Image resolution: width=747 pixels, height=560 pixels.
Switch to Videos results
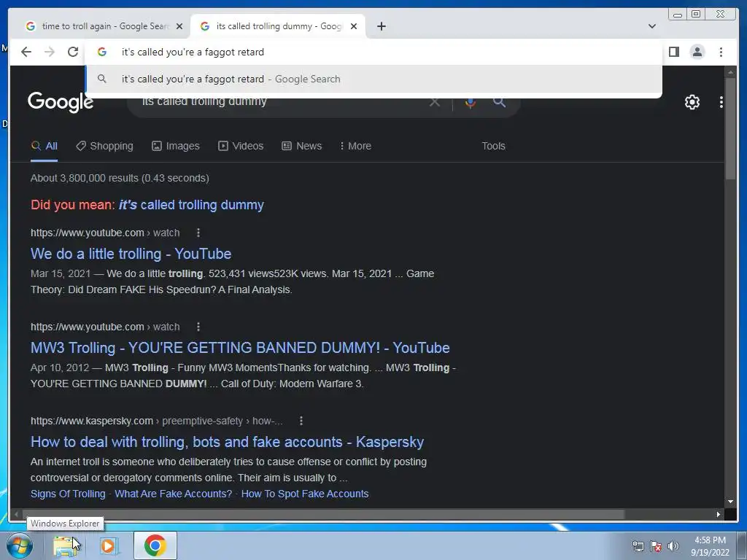point(241,146)
